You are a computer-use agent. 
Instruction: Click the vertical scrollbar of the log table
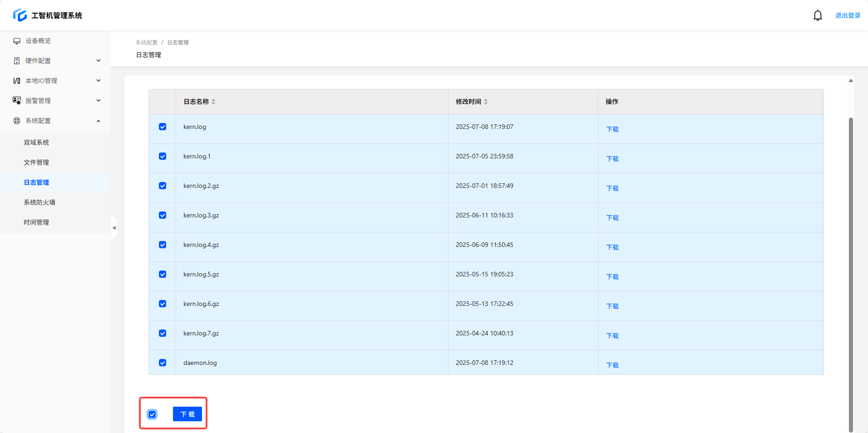[851, 272]
